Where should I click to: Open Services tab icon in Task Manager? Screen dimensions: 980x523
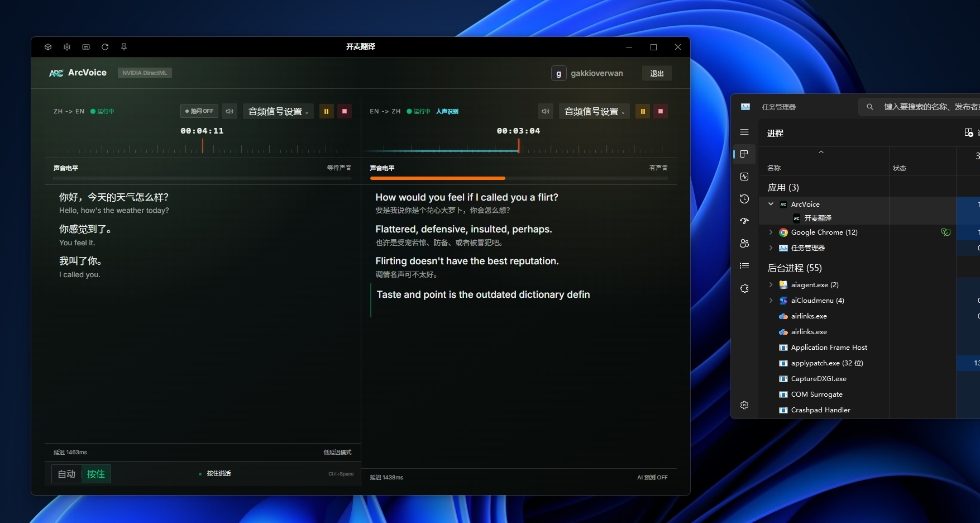(x=744, y=288)
